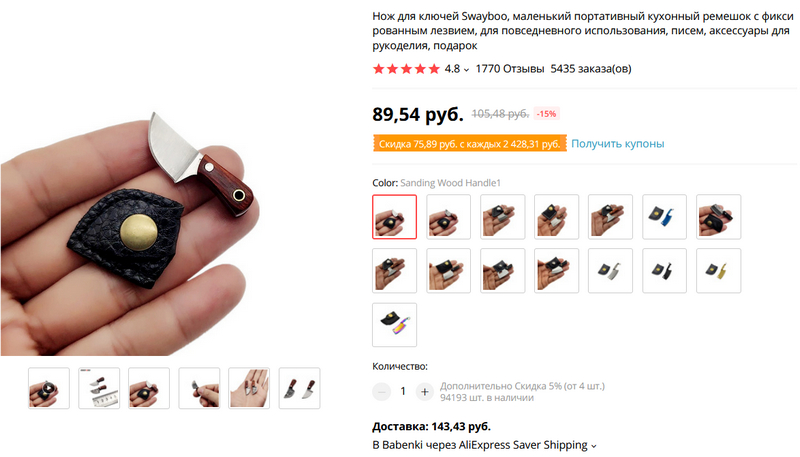Expand the AliExpress Saver Shipping options

click(x=593, y=446)
